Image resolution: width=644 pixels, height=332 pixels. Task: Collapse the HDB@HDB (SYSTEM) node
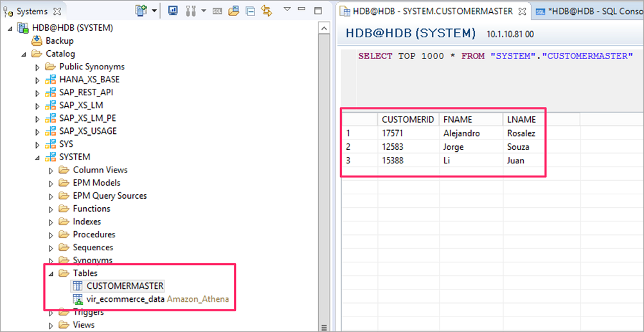(10, 28)
